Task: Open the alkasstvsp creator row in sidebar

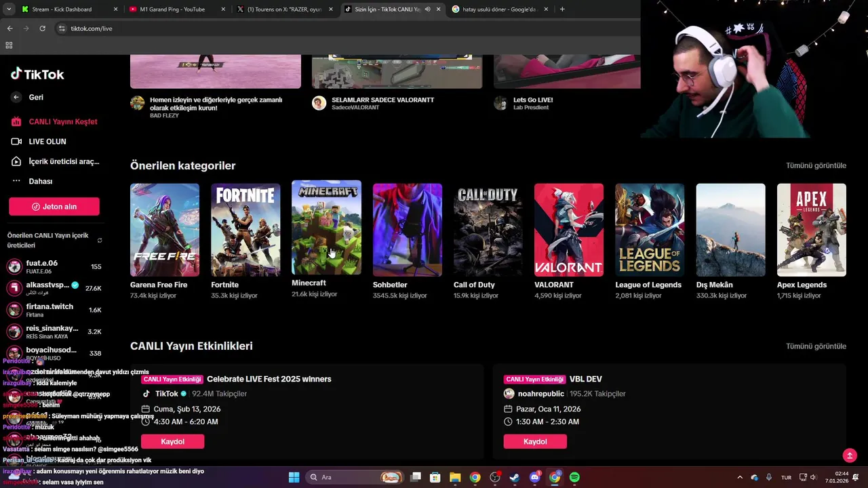Action: (54, 288)
